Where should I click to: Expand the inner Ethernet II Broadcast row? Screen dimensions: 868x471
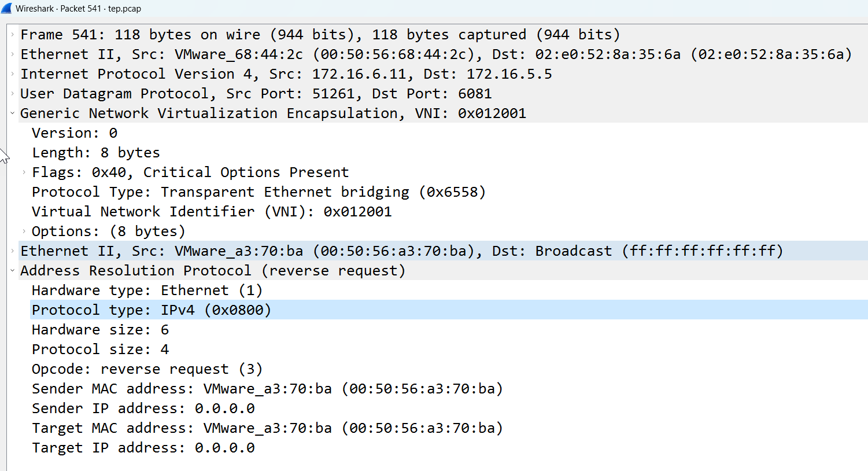pyautogui.click(x=12, y=251)
